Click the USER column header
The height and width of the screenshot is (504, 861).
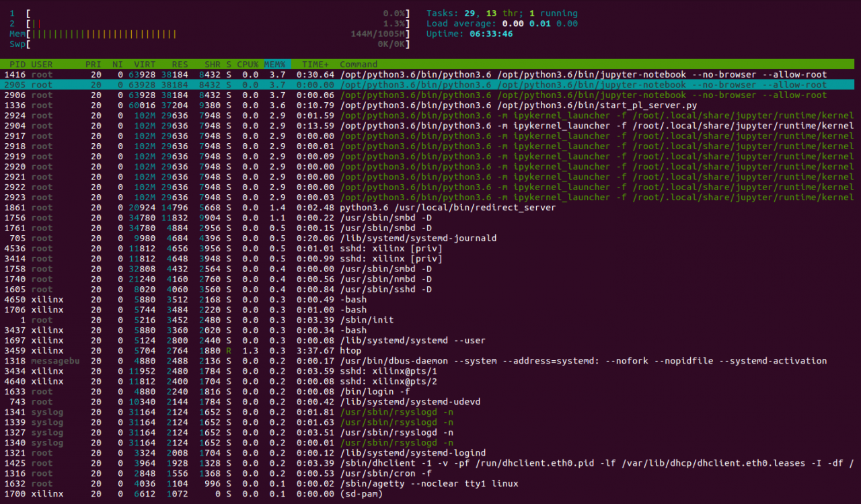pyautogui.click(x=42, y=64)
